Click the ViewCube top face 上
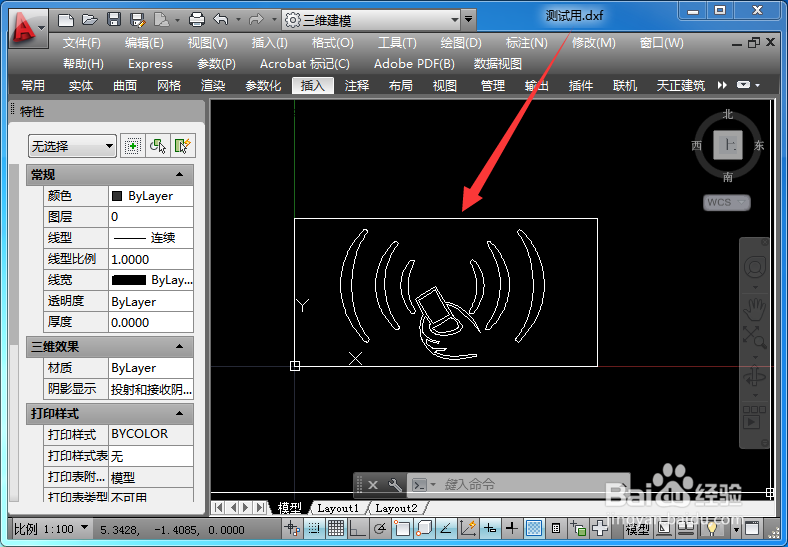This screenshot has width=788, height=547. (728, 145)
